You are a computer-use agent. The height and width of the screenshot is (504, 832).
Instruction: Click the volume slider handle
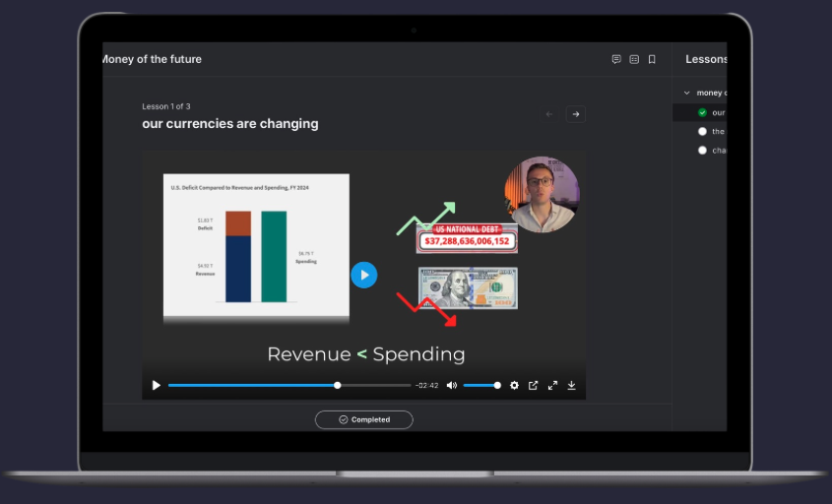click(x=497, y=385)
